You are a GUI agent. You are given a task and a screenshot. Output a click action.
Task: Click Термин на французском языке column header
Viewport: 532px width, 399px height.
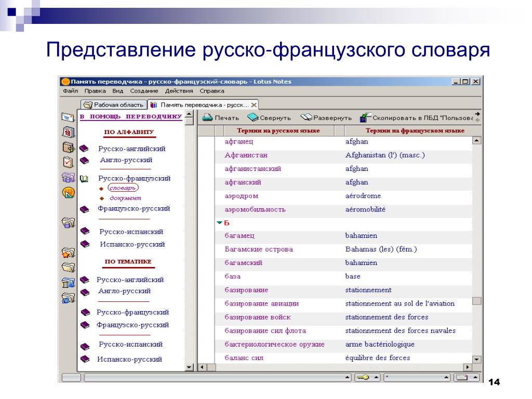tap(414, 130)
